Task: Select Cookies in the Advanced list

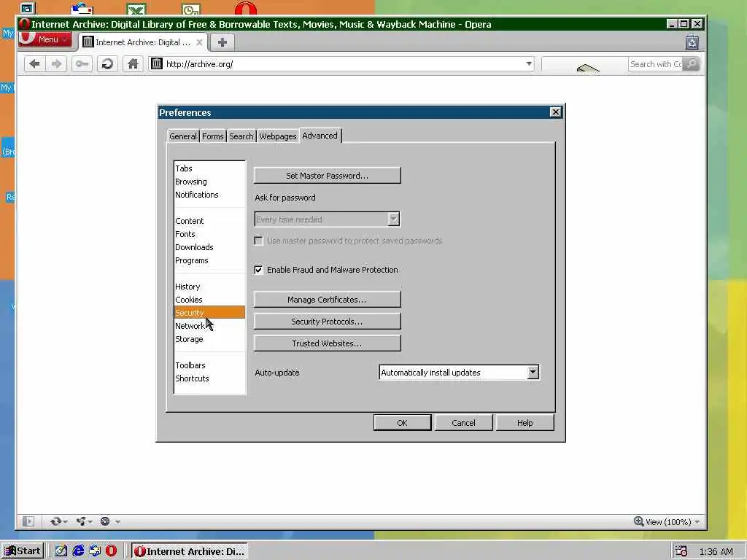Action: 209,300
